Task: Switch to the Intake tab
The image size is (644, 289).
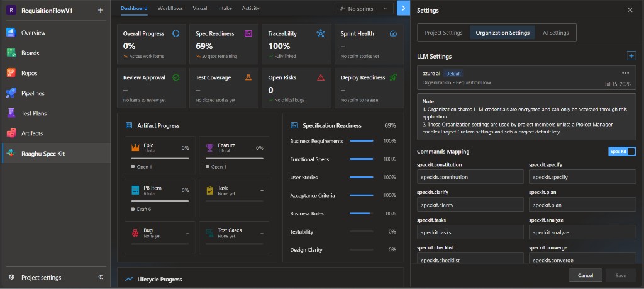Action: coord(225,8)
